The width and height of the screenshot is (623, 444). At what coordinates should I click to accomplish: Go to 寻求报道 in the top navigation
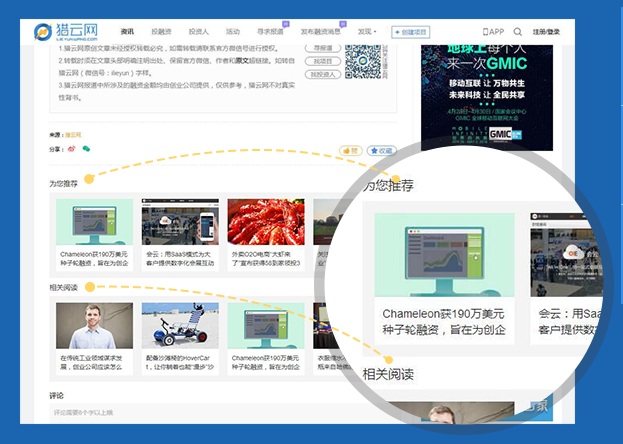tap(270, 32)
